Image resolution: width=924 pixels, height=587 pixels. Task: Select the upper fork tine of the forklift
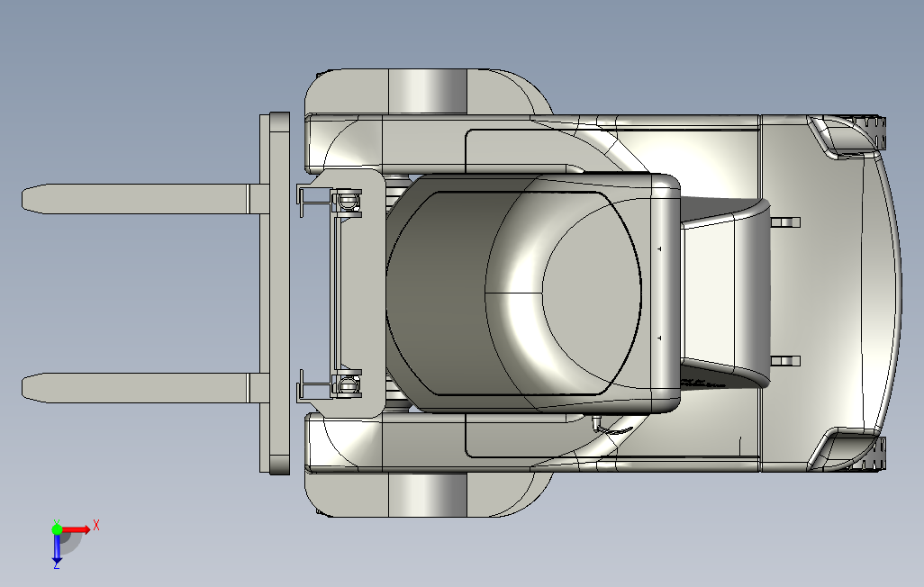145,199
